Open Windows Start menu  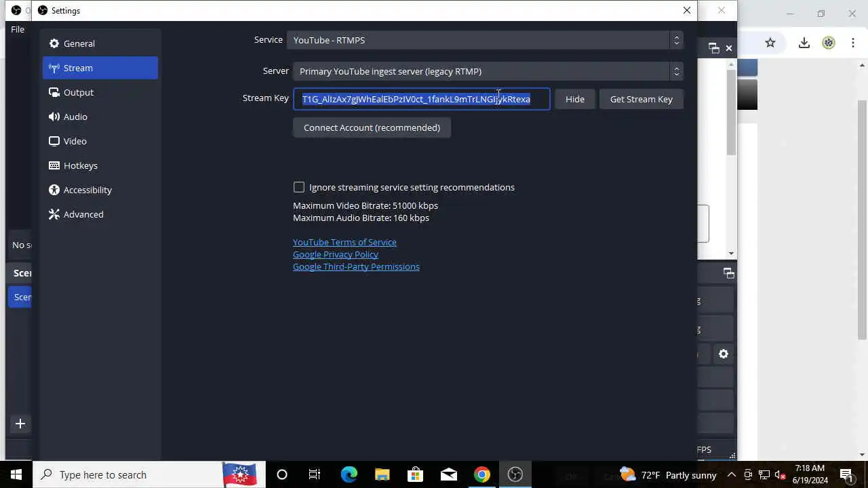point(16,474)
